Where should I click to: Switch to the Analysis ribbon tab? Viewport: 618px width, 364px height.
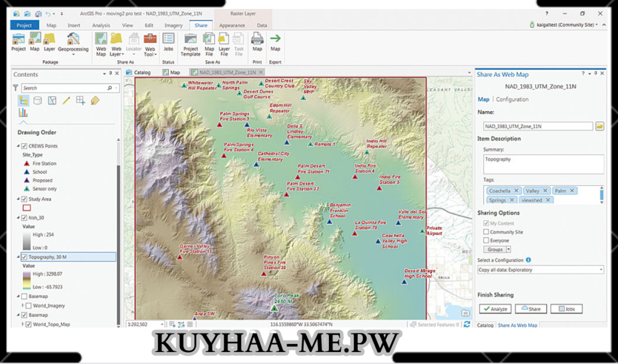pyautogui.click(x=101, y=25)
